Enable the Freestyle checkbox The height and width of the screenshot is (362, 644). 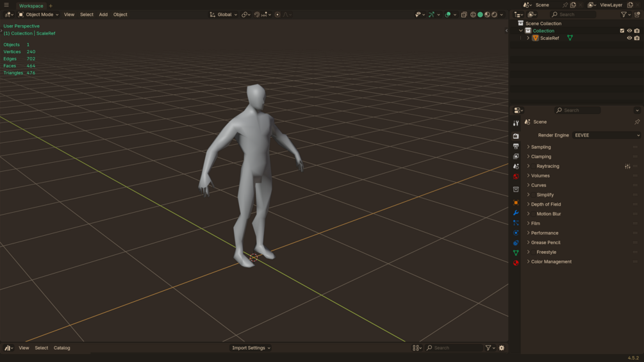(534, 252)
